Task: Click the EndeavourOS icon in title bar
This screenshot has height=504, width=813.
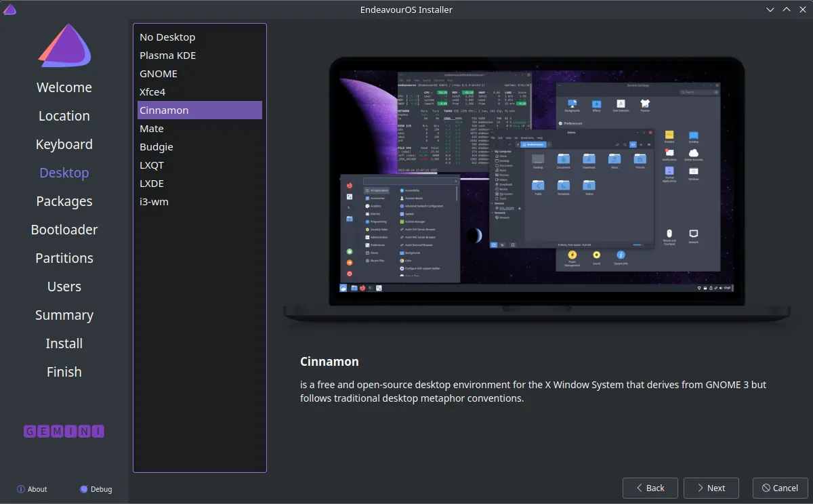Action: coord(9,9)
